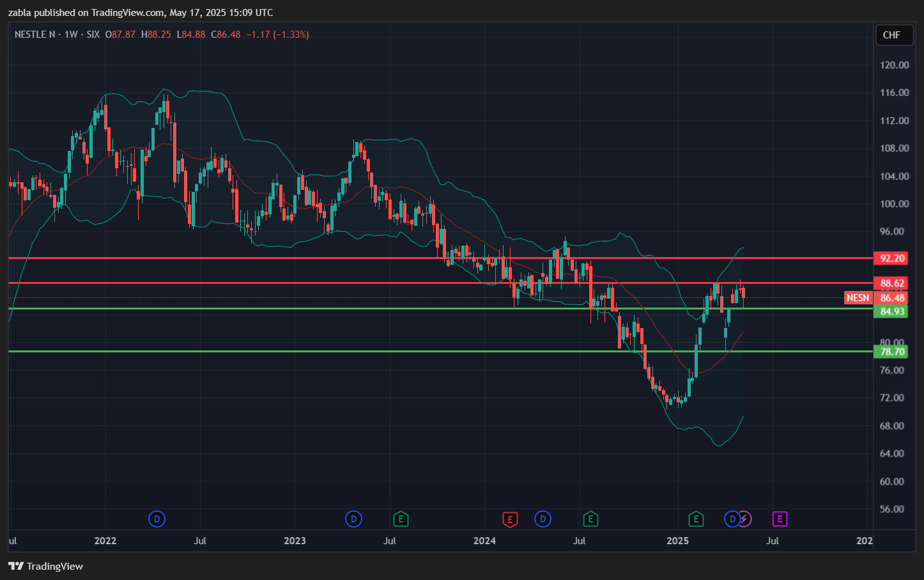924x580 pixels.
Task: Click the 2025 time axis label
Action: tap(678, 541)
